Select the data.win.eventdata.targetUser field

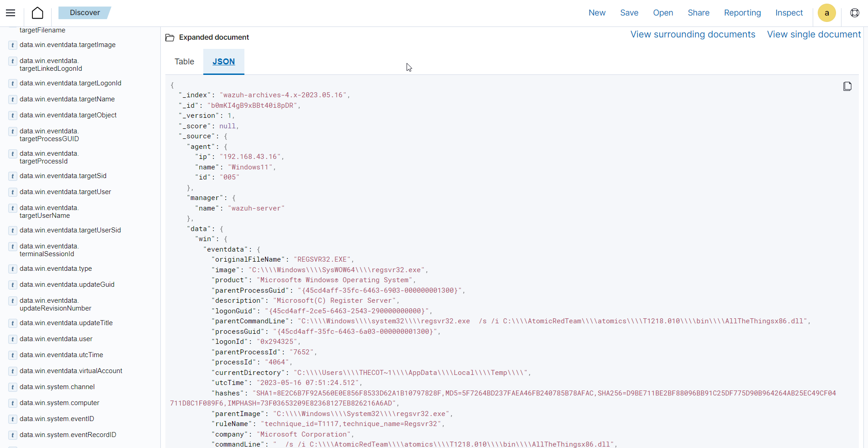point(65,192)
